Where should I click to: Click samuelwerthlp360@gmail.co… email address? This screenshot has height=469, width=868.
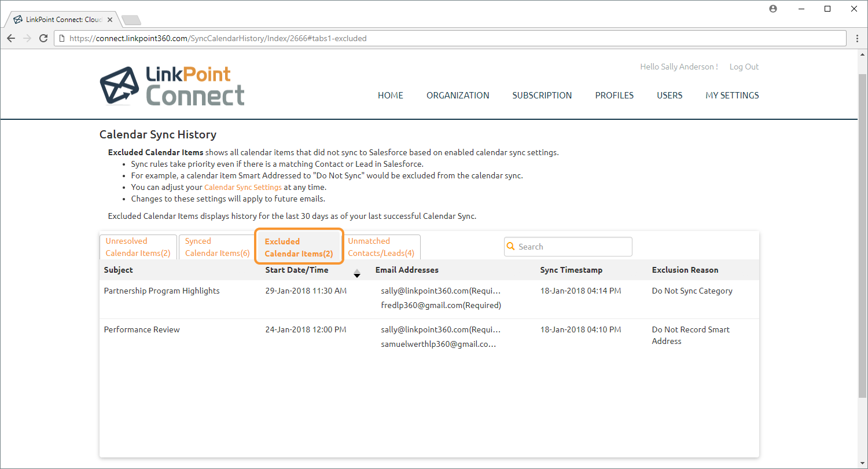point(439,344)
